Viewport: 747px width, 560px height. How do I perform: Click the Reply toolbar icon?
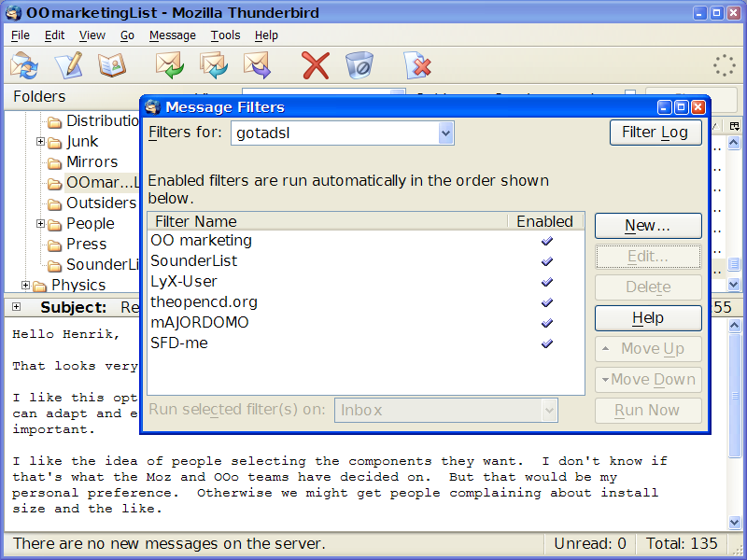169,65
